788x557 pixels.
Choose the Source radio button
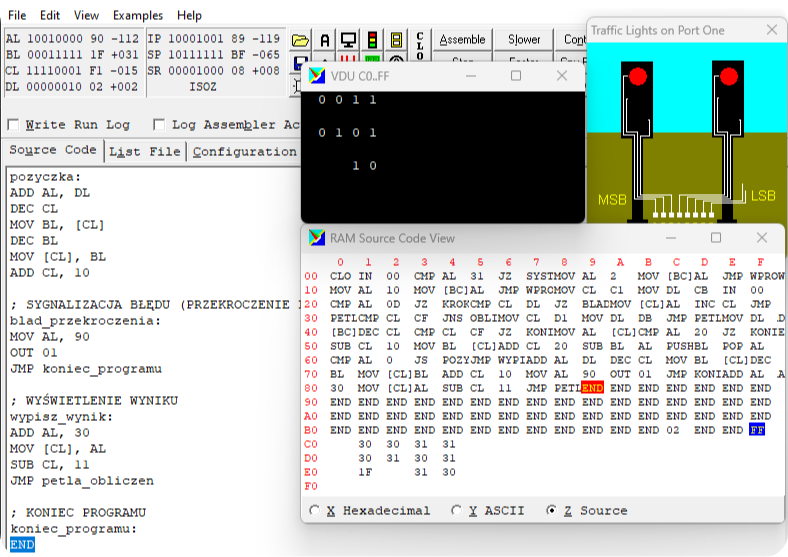click(552, 511)
